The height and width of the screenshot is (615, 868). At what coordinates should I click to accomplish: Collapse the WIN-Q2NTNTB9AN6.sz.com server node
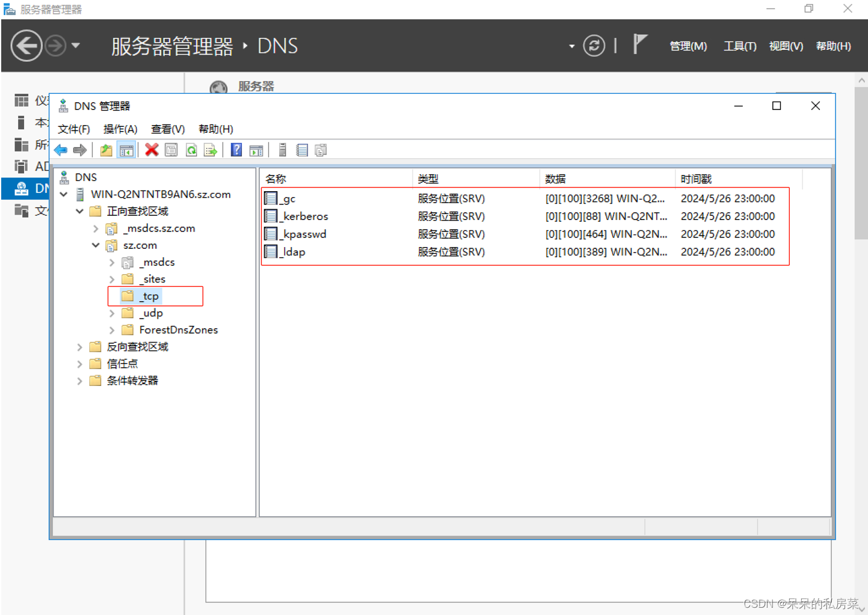64,194
